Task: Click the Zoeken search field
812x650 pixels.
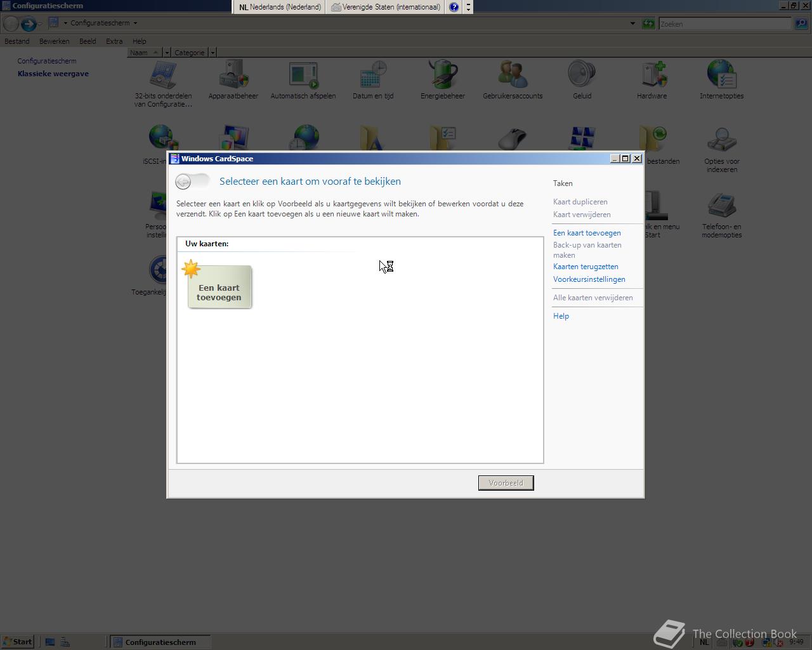Action: [x=724, y=23]
